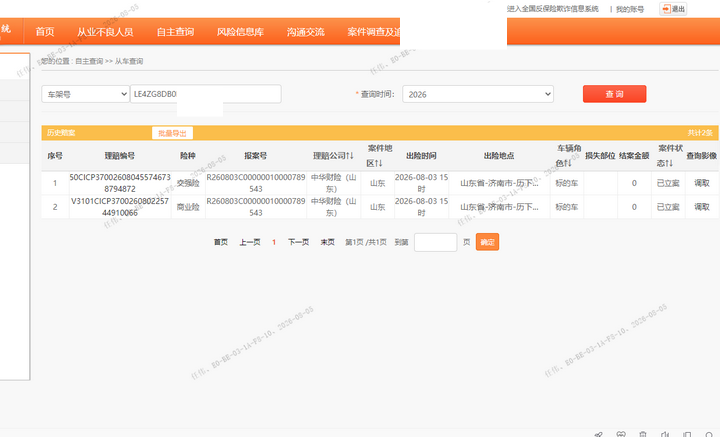Open 进入全国反保险欺诈信息系统 link
The width and height of the screenshot is (720, 437).
point(553,9)
